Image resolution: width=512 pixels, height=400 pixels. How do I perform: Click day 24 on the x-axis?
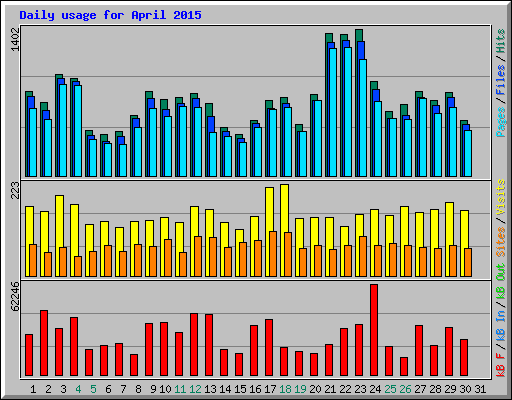pos(375,389)
